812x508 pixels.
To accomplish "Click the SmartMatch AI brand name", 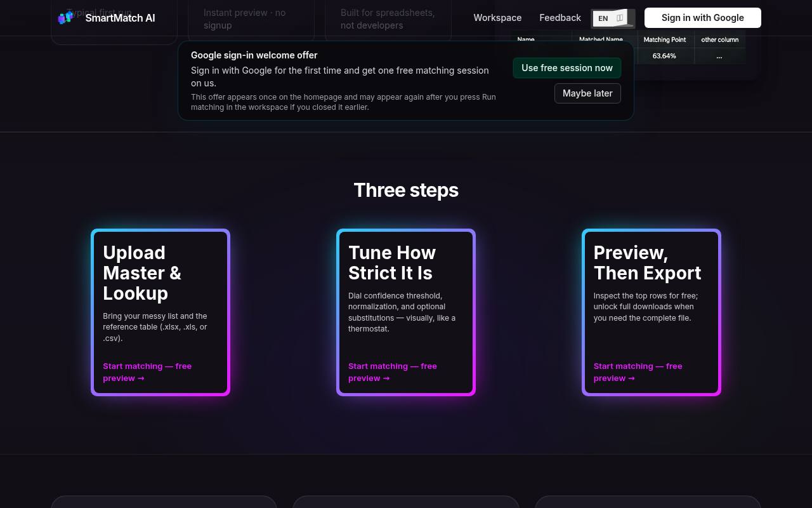I will coord(120,18).
